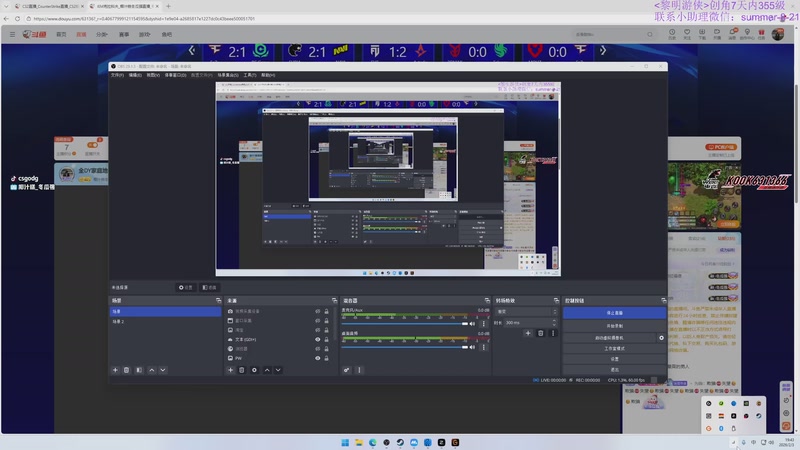Click virtual camera settings gear icon
800x450 pixels.
point(661,338)
